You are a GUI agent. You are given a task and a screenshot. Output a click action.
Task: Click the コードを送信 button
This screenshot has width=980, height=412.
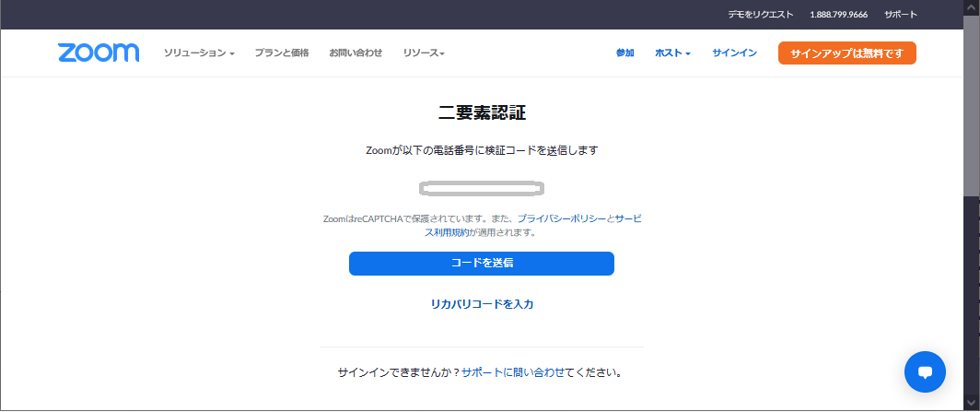point(481,264)
